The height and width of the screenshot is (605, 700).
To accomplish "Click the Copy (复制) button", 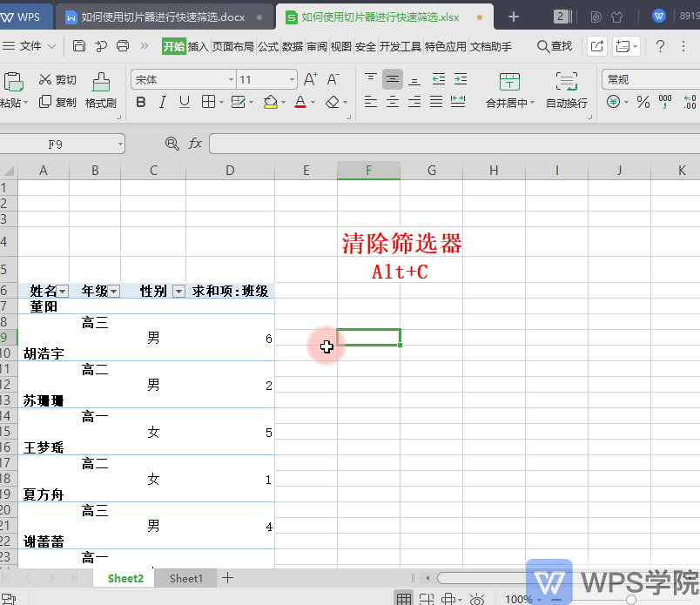I will [x=57, y=102].
